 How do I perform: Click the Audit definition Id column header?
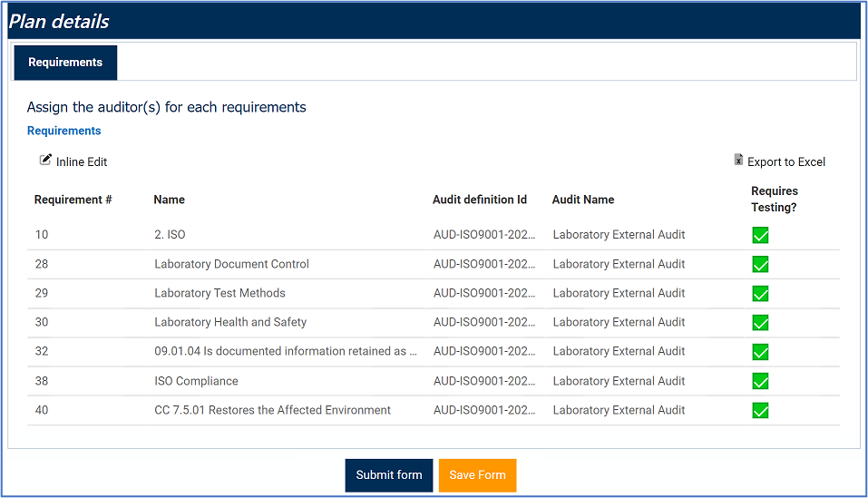coord(479,200)
